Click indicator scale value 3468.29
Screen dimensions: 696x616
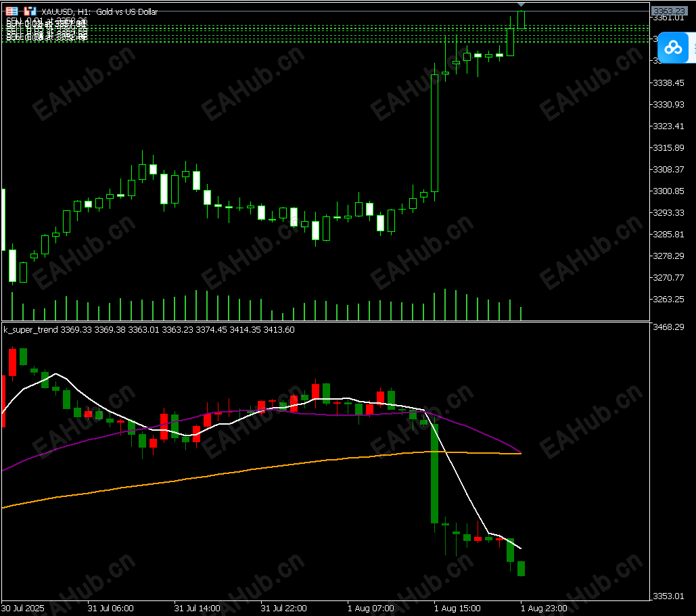tap(669, 327)
